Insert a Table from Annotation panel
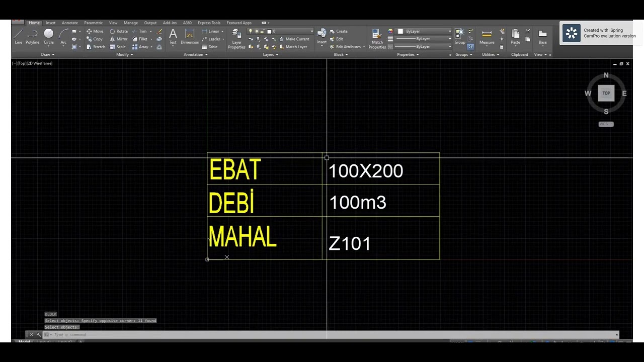644x362 pixels. 210,47
